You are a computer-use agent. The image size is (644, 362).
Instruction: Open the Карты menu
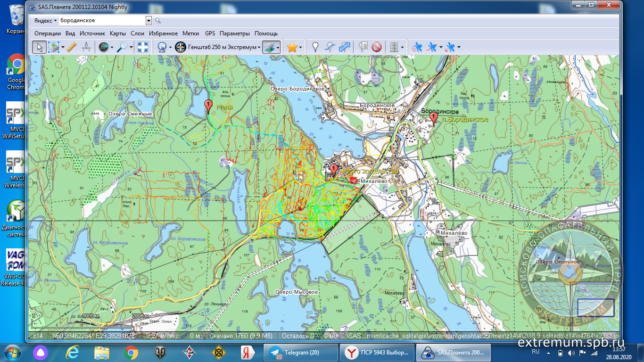[x=118, y=33]
